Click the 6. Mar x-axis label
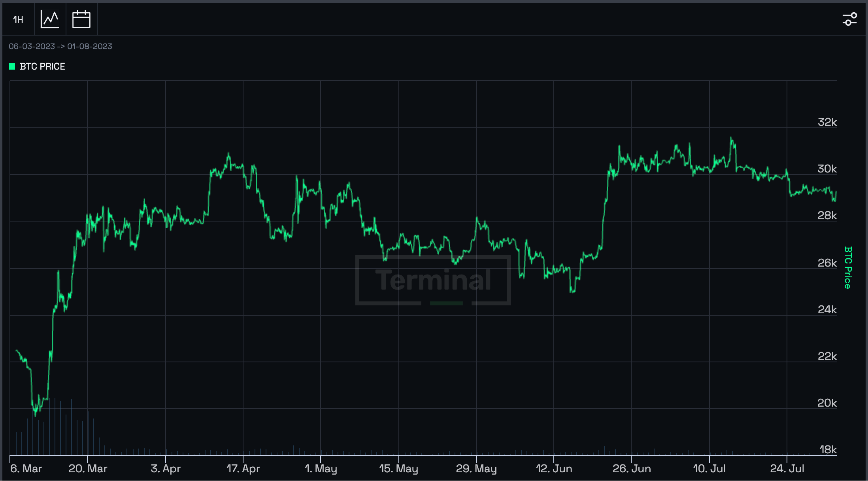 click(26, 469)
